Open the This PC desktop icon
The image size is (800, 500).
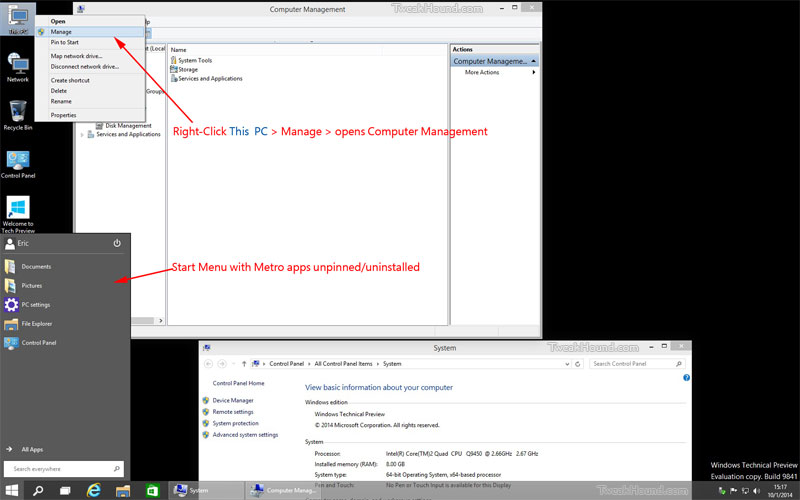(18, 19)
